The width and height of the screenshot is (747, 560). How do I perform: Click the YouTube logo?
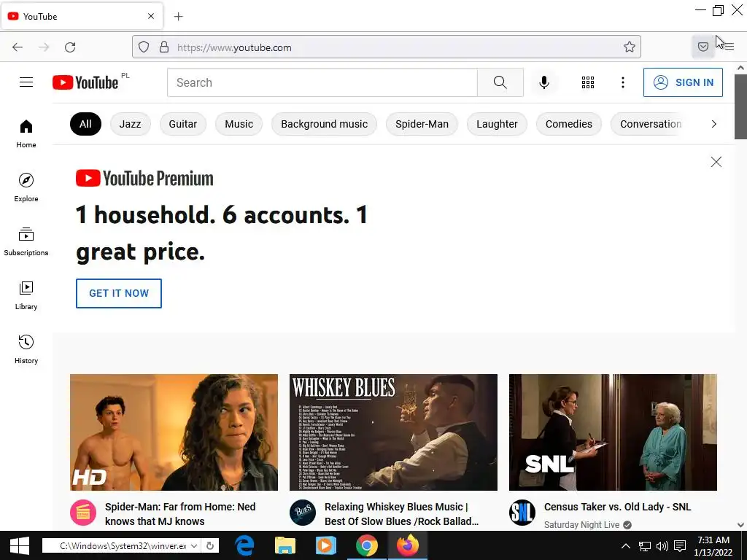pyautogui.click(x=85, y=82)
